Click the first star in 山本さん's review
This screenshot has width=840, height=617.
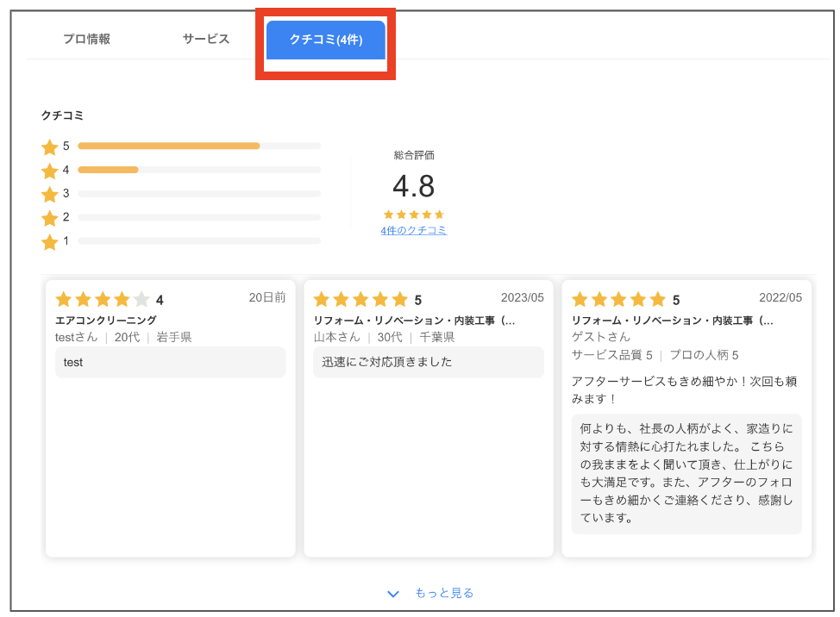pos(322,299)
